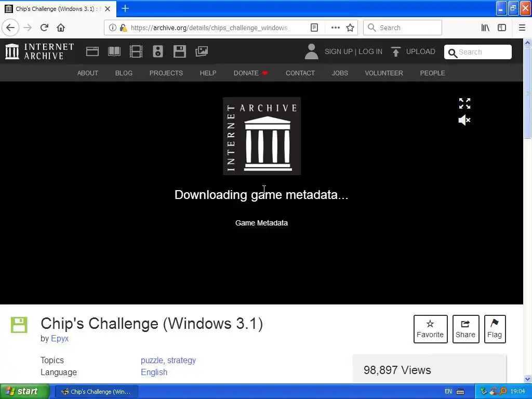The width and height of the screenshot is (532, 399).
Task: Open the JOBS menu item
Action: 340,73
